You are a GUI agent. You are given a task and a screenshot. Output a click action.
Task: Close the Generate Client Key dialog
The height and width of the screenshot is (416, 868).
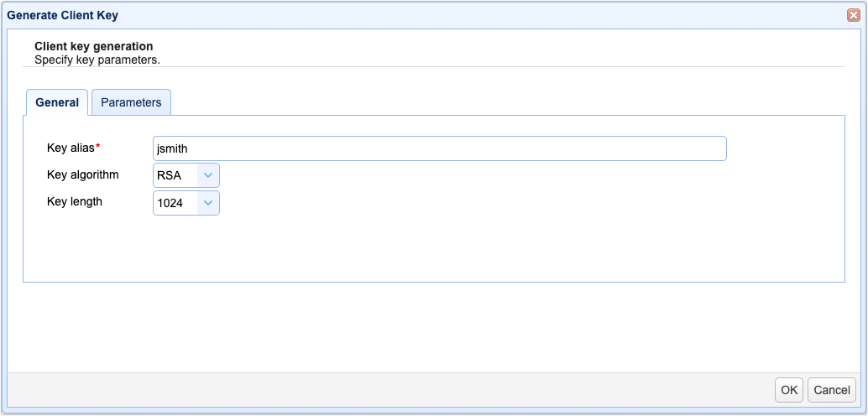coord(853,15)
